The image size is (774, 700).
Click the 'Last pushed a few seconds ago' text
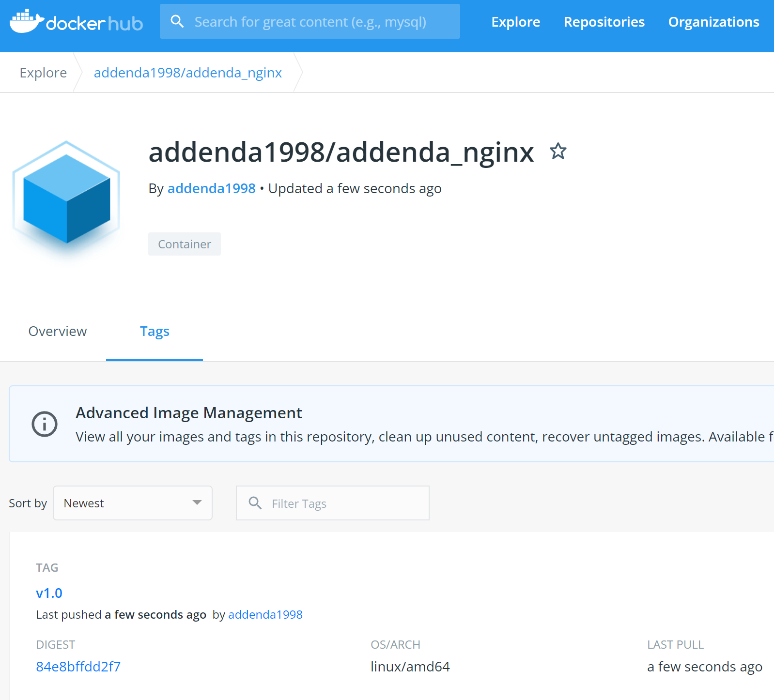click(x=121, y=615)
